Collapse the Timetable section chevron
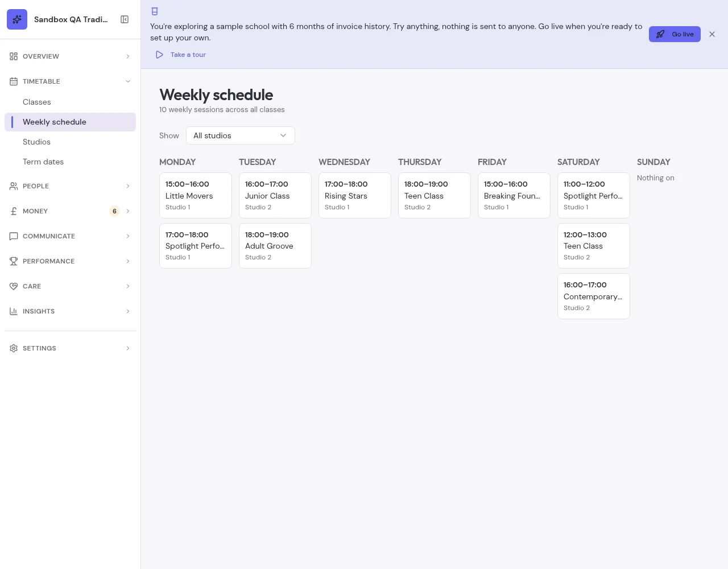Image resolution: width=728 pixels, height=569 pixels. pyautogui.click(x=128, y=81)
